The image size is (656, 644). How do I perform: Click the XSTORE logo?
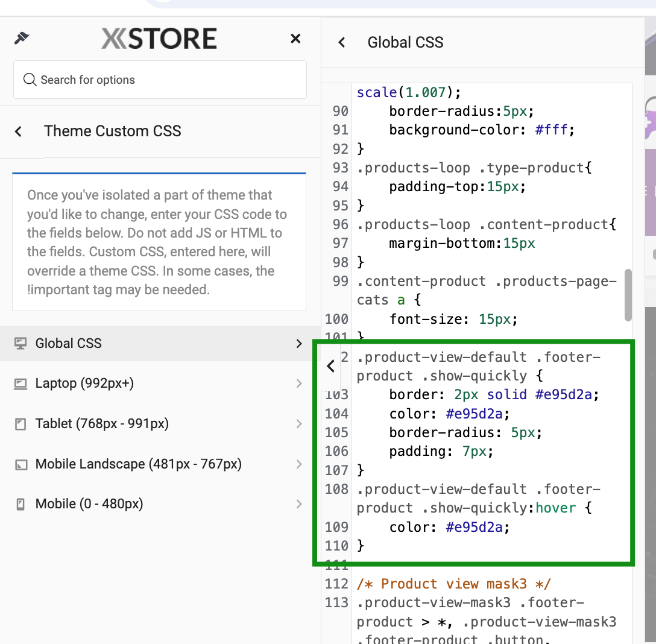(159, 39)
